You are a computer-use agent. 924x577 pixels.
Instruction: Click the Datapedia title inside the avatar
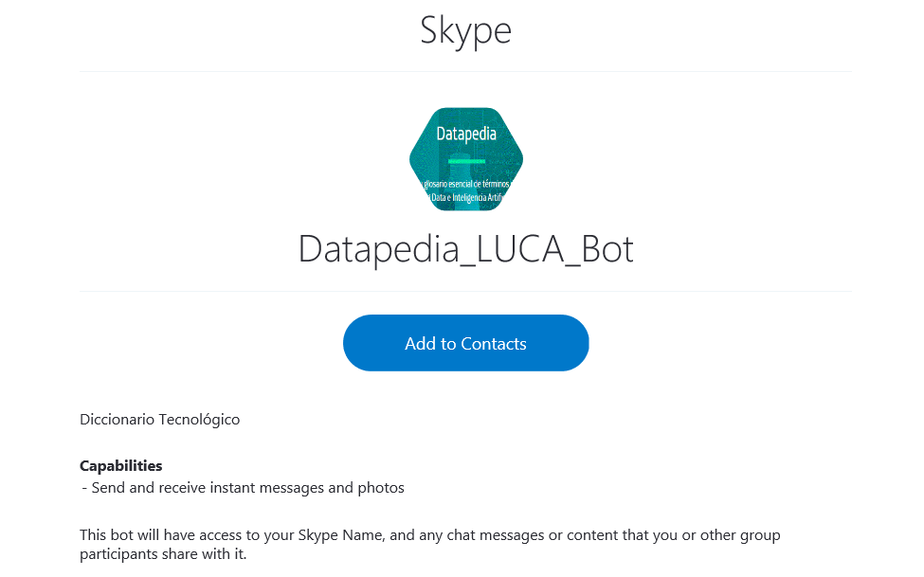click(466, 135)
